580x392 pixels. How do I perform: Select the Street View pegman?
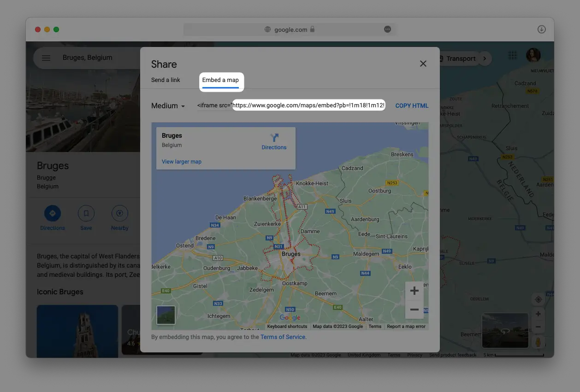(x=538, y=342)
